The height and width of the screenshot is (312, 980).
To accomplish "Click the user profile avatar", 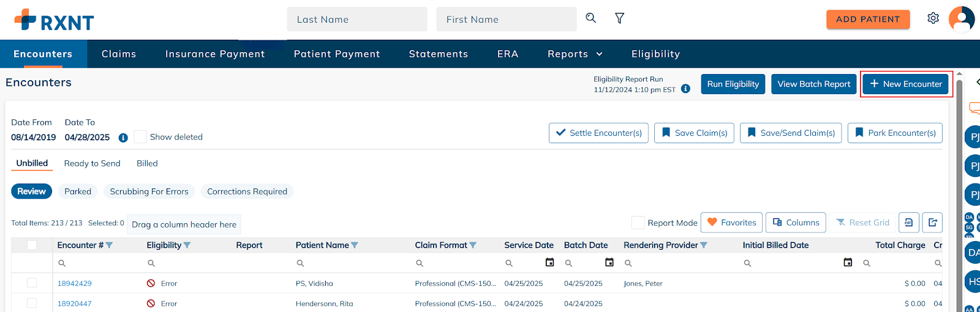I will 961,19.
